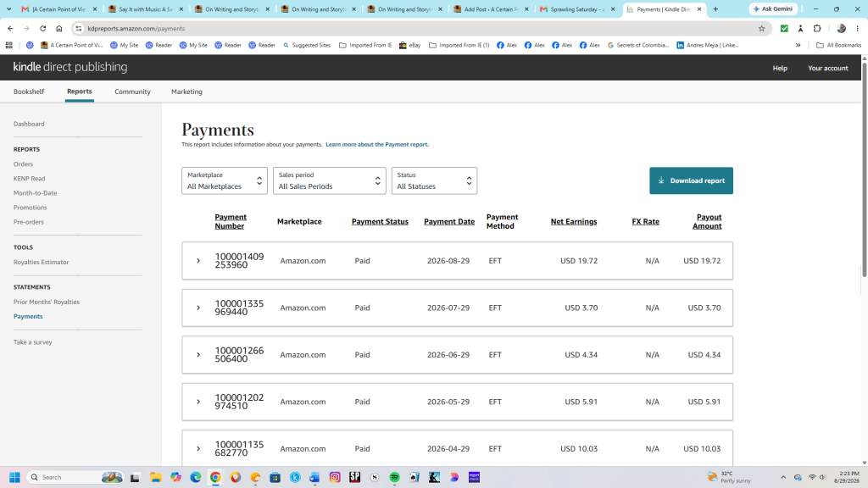Open Your account in the header
Viewport: 868px width, 488px height.
tap(827, 68)
